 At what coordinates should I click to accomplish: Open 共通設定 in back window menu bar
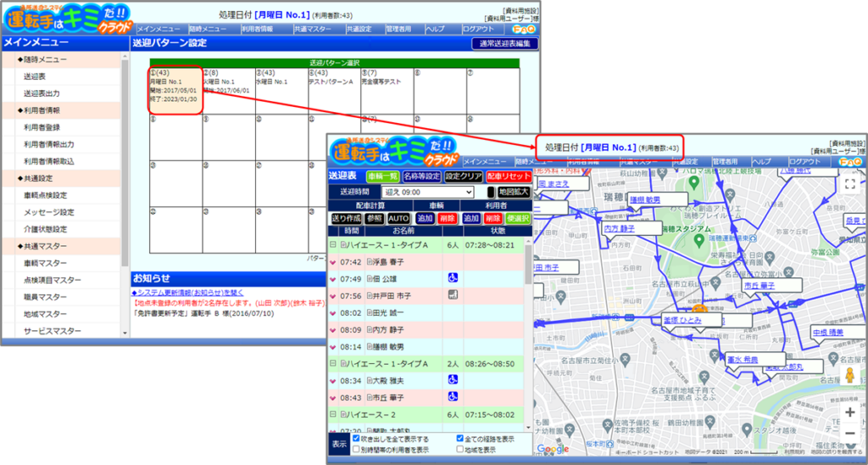(x=359, y=30)
